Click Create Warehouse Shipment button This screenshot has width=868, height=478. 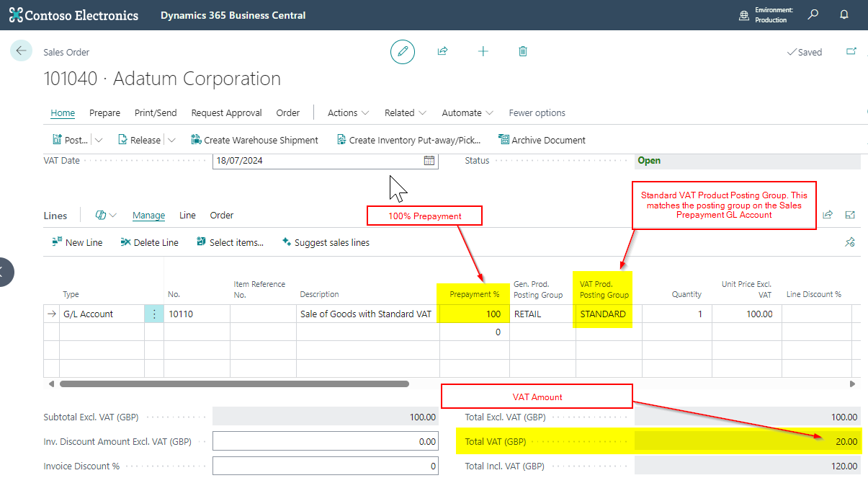coord(254,140)
